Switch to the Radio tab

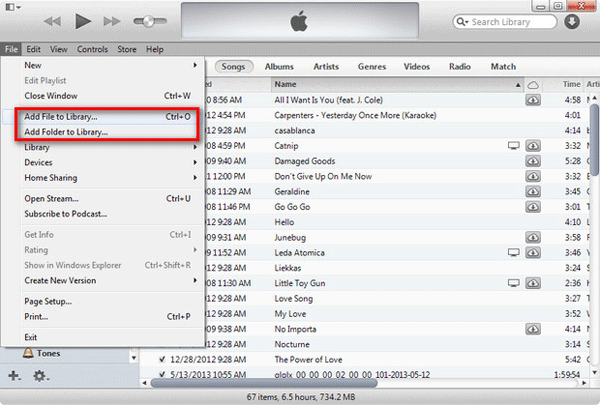(460, 67)
